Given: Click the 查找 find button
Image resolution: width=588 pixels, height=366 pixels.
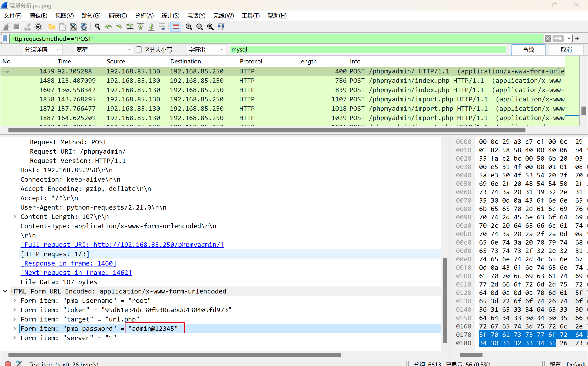Looking at the screenshot, I should 528,50.
